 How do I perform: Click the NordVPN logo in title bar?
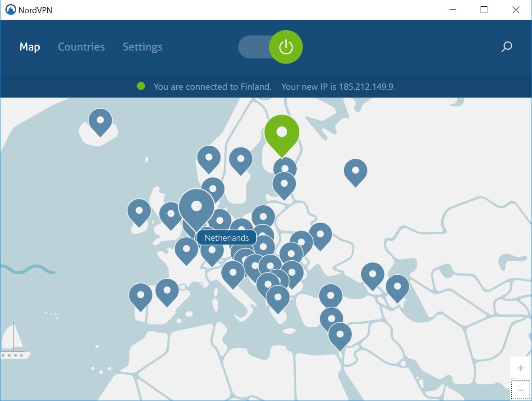tap(11, 10)
